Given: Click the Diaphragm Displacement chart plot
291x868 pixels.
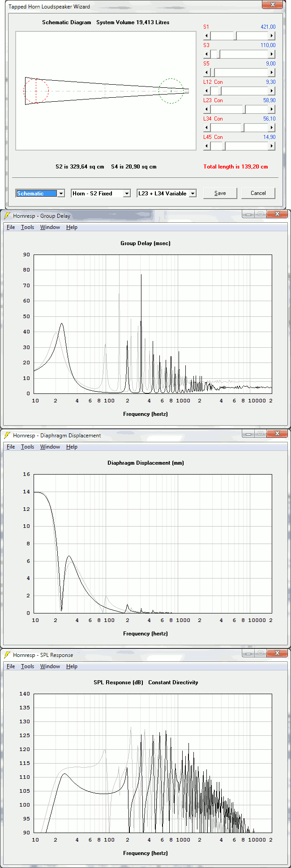Looking at the screenshot, I should 153,544.
